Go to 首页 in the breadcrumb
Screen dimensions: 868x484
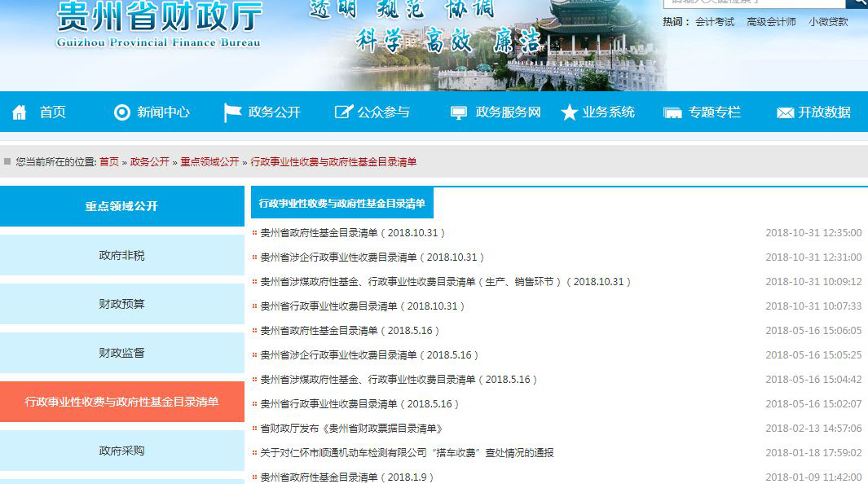click(109, 162)
